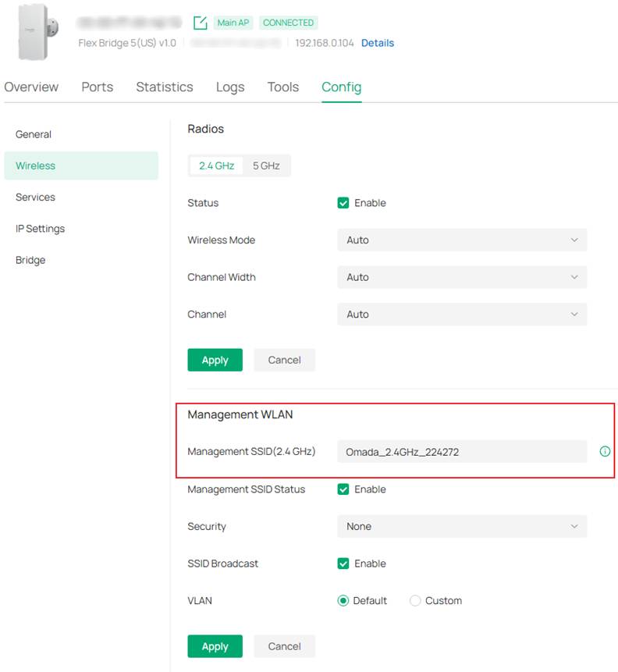Select the 2.4 GHz radio tab

216,166
